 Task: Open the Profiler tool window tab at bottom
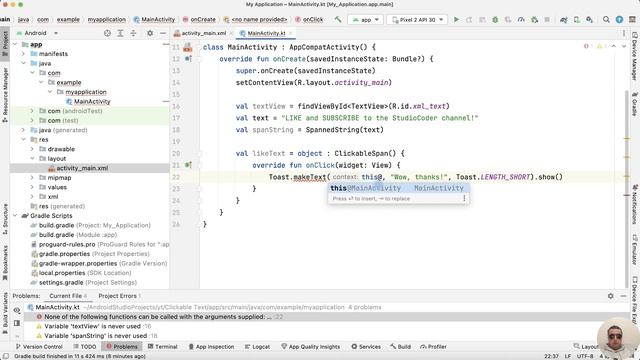tap(433, 347)
